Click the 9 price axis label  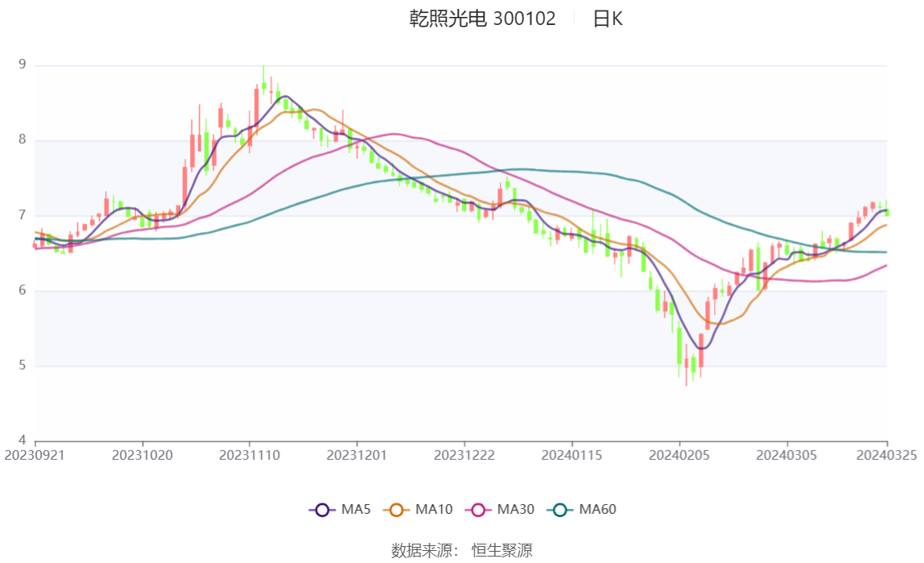[23, 65]
